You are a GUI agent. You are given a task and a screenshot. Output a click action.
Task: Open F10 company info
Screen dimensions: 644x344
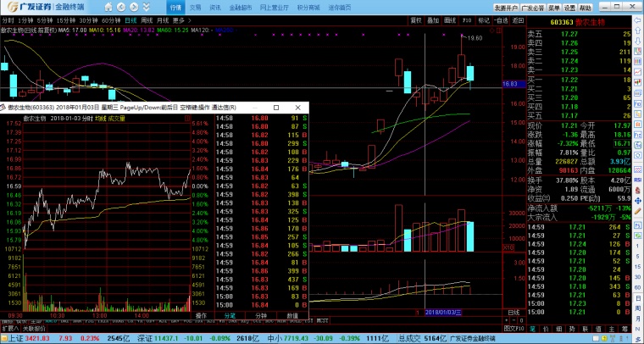pyautogui.click(x=467, y=20)
